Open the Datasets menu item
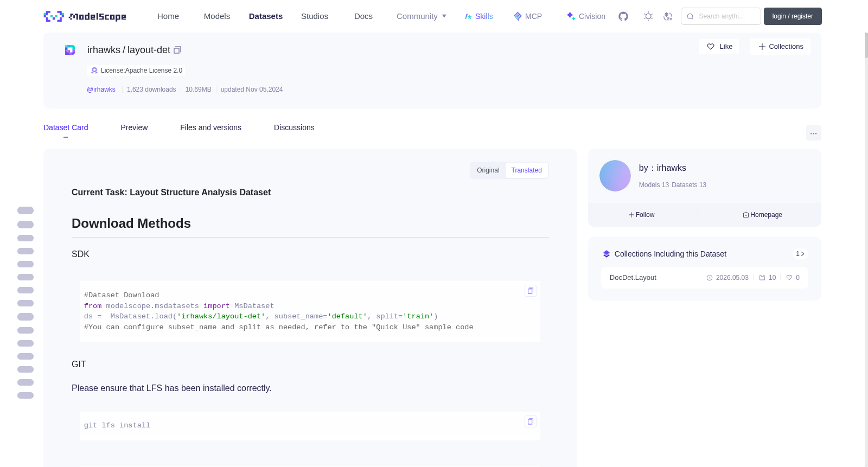 tap(266, 16)
